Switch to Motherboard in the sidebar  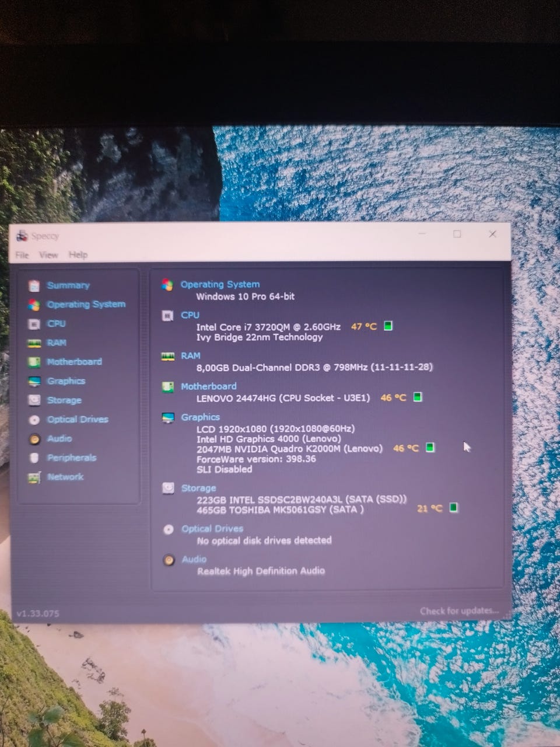click(74, 362)
